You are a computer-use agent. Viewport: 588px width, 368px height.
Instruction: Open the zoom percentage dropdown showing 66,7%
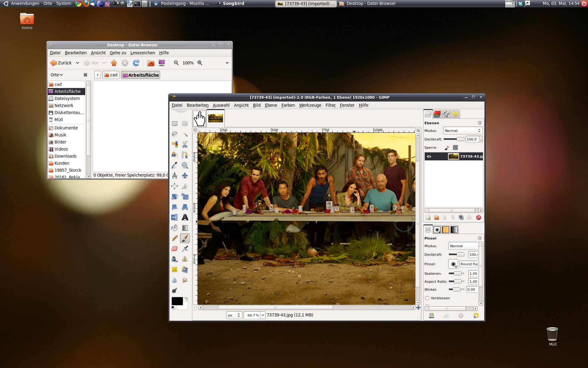262,315
